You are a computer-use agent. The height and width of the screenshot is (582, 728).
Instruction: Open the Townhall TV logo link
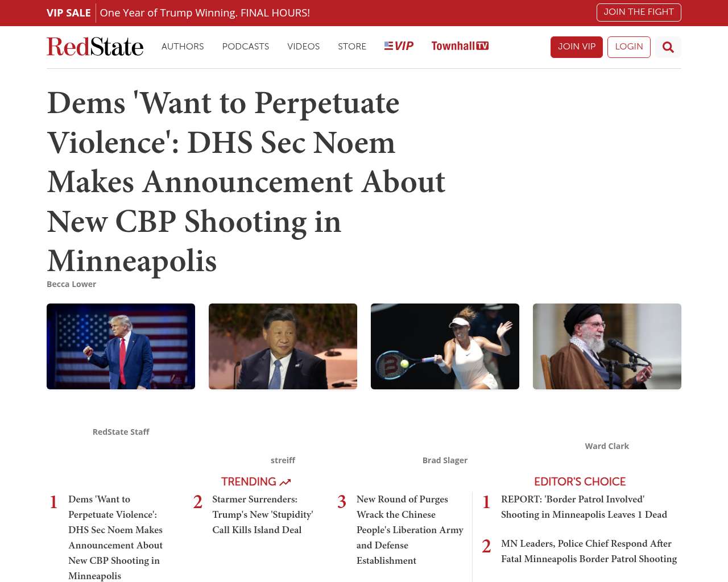point(460,46)
